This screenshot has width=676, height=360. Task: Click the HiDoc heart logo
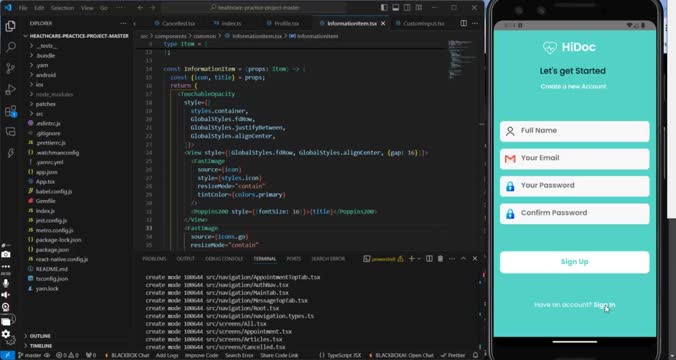tap(550, 47)
